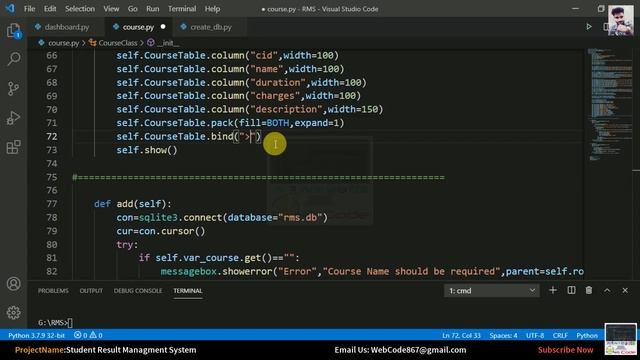
Task: Open the terminal selector dropdown '1: cmd'
Action: click(x=491, y=291)
